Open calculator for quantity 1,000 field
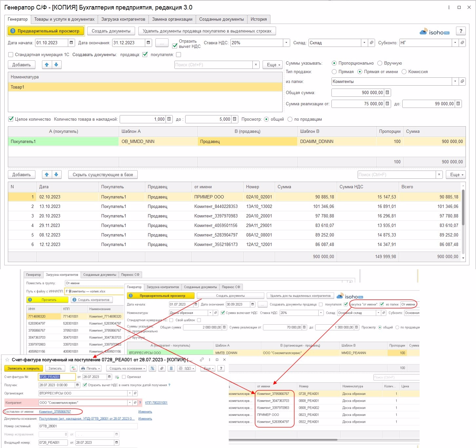The height and width of the screenshot is (448, 476). pyautogui.click(x=169, y=119)
